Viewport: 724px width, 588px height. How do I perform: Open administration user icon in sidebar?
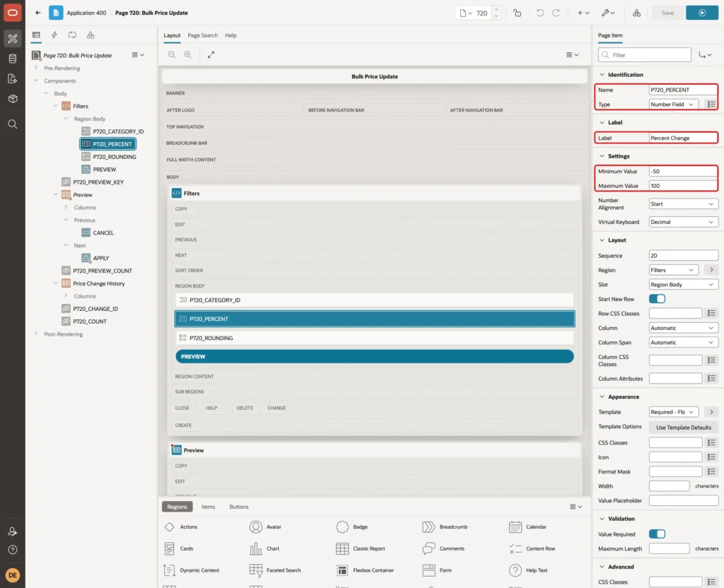tap(13, 531)
